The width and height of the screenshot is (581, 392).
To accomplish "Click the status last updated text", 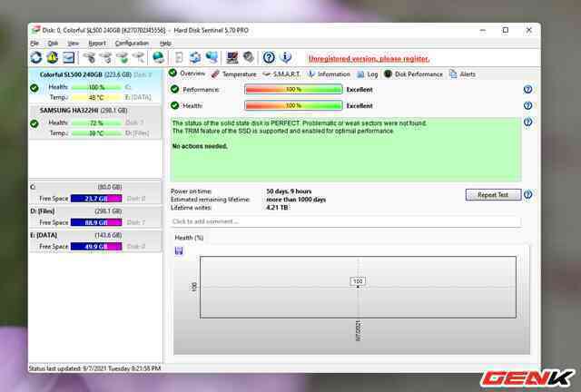I will point(94,368).
